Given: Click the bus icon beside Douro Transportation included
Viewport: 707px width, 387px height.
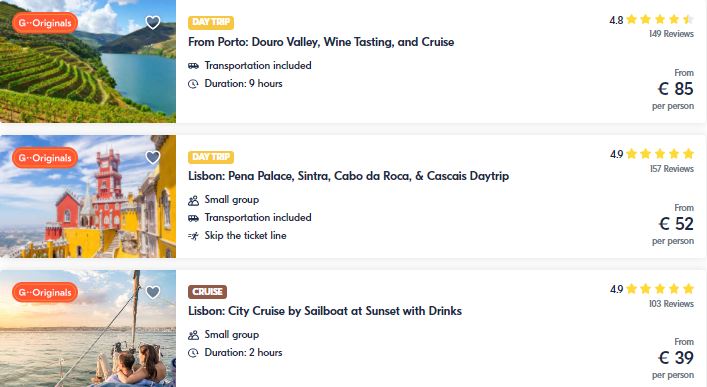Looking at the screenshot, I should (193, 66).
